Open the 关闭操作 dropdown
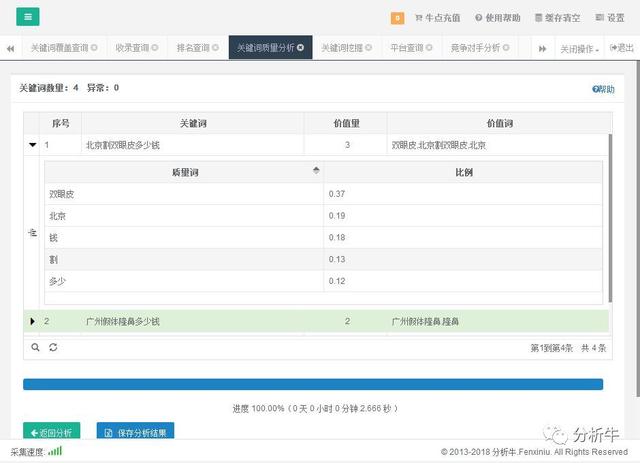This screenshot has width=640, height=463. [579, 48]
